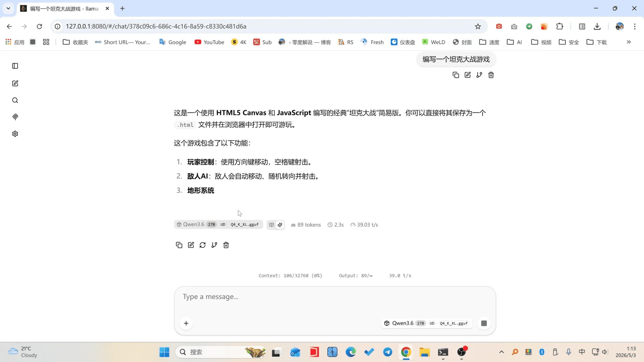644x362 pixels.
Task: Delete the user message
Action: click(491, 75)
